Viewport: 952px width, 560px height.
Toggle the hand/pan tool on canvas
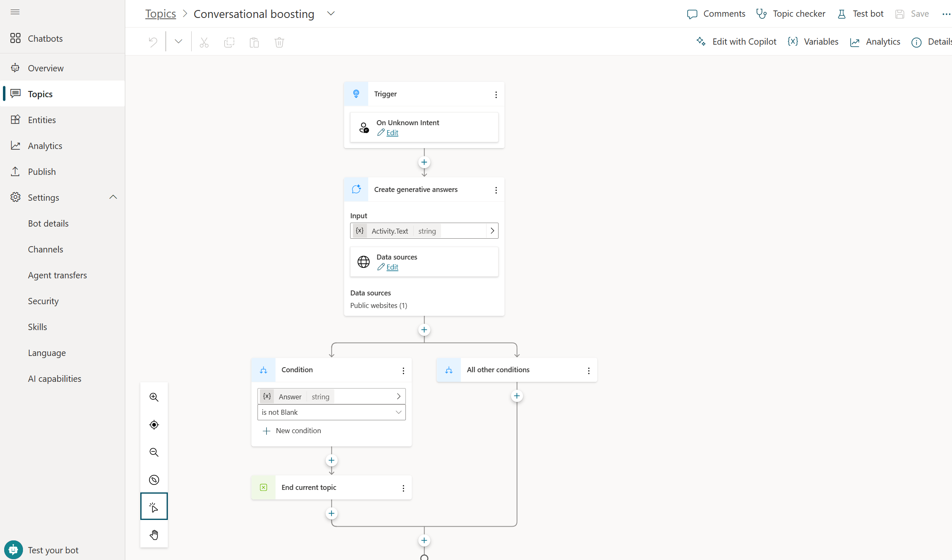point(153,535)
